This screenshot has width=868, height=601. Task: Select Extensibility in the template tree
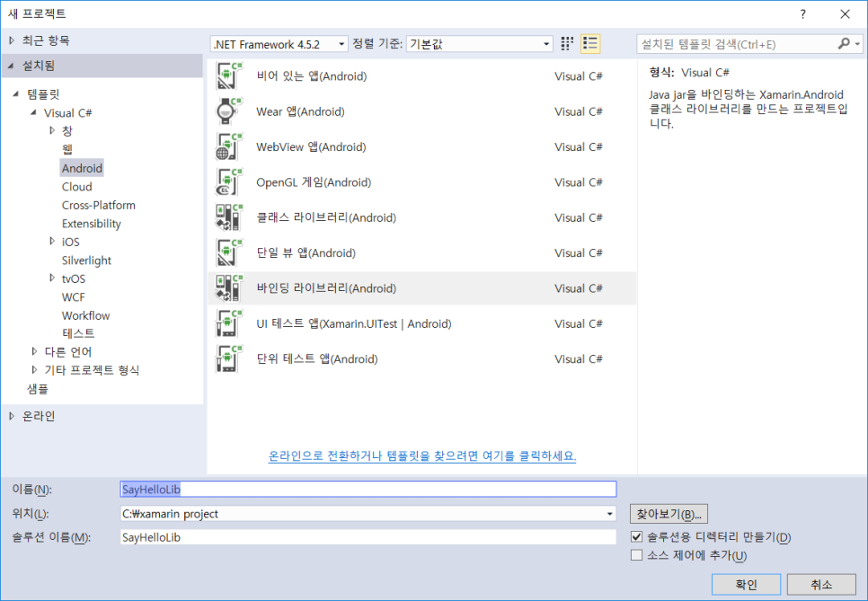[x=92, y=224]
